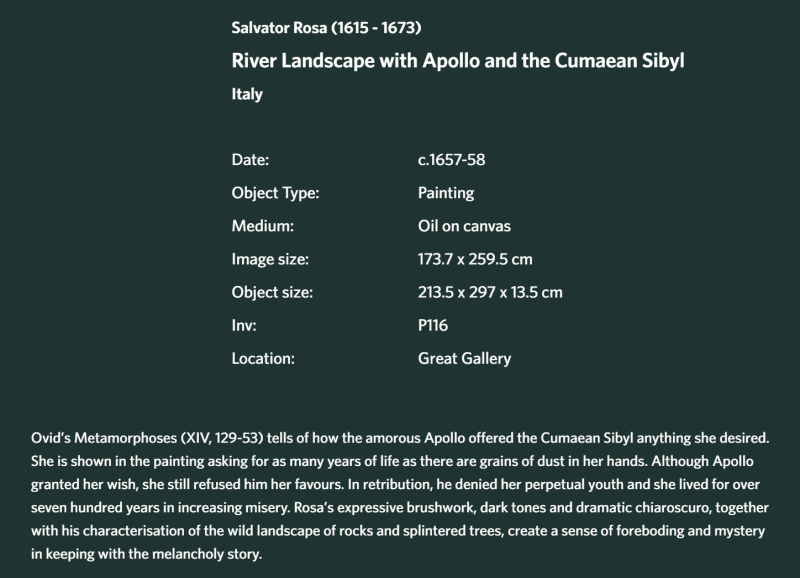Click the Medium label
800x578 pixels.
tap(263, 226)
